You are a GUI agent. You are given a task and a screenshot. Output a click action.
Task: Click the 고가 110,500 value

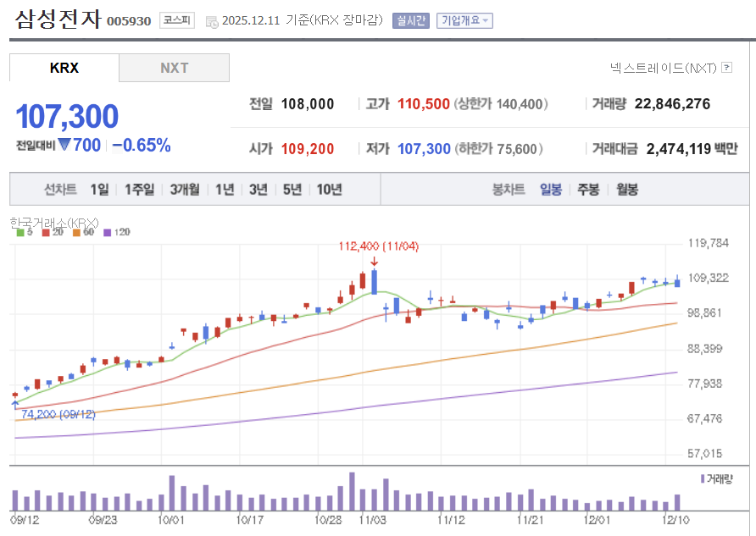(423, 104)
